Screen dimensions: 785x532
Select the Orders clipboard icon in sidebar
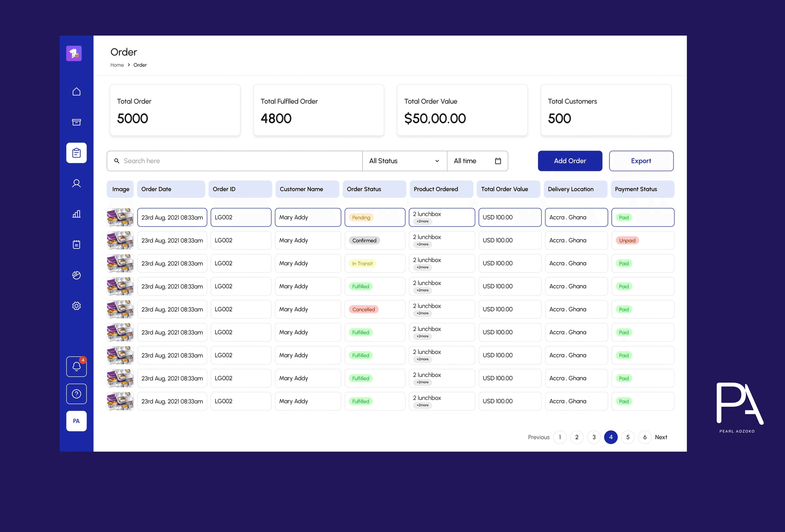pos(76,153)
